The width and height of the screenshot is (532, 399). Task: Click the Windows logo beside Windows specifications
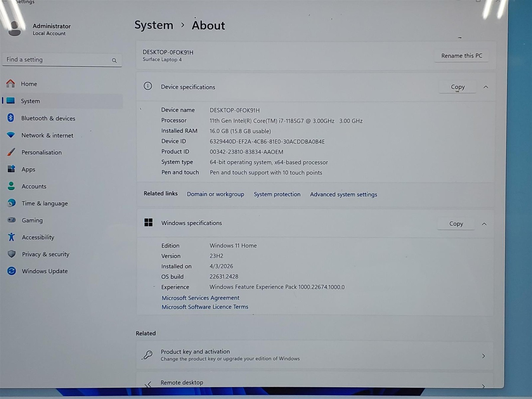point(148,222)
